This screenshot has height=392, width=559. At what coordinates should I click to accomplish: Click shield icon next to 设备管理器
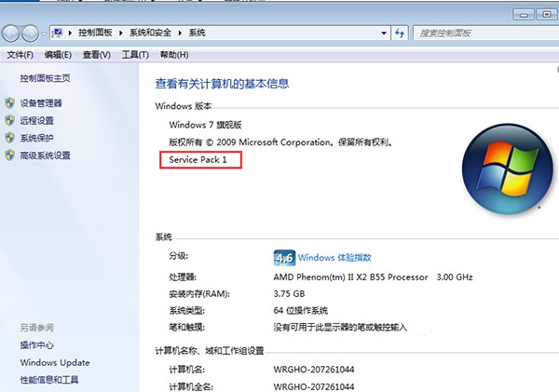10,103
